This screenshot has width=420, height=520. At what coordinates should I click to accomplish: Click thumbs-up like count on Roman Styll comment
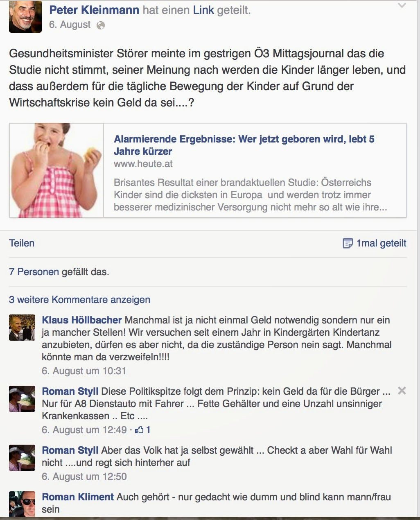click(x=143, y=430)
